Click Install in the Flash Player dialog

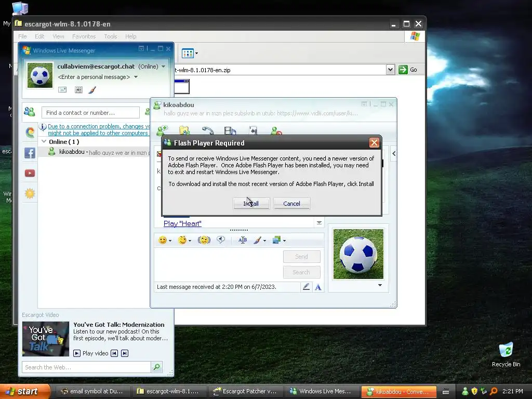tap(251, 204)
